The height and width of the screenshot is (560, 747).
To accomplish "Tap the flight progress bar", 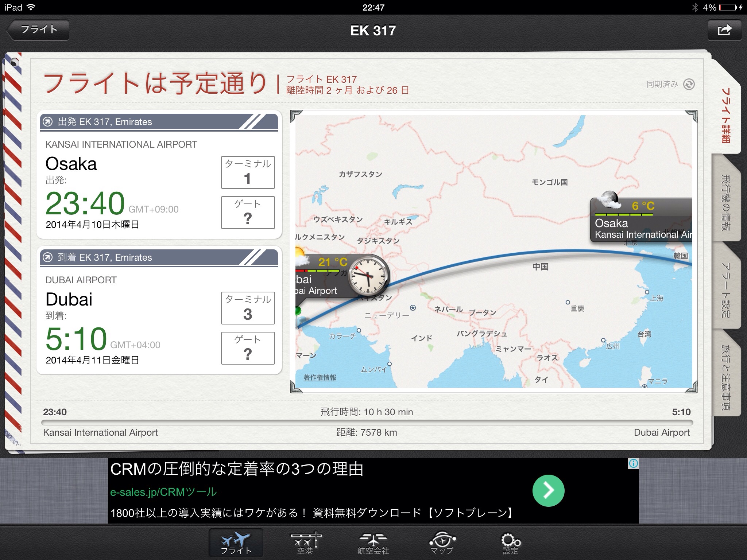I will tap(367, 423).
